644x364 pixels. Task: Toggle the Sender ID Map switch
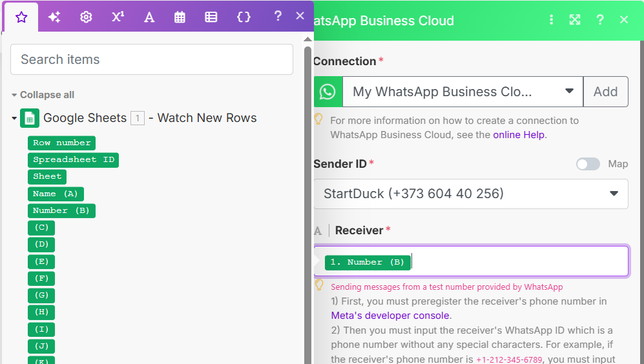click(588, 164)
